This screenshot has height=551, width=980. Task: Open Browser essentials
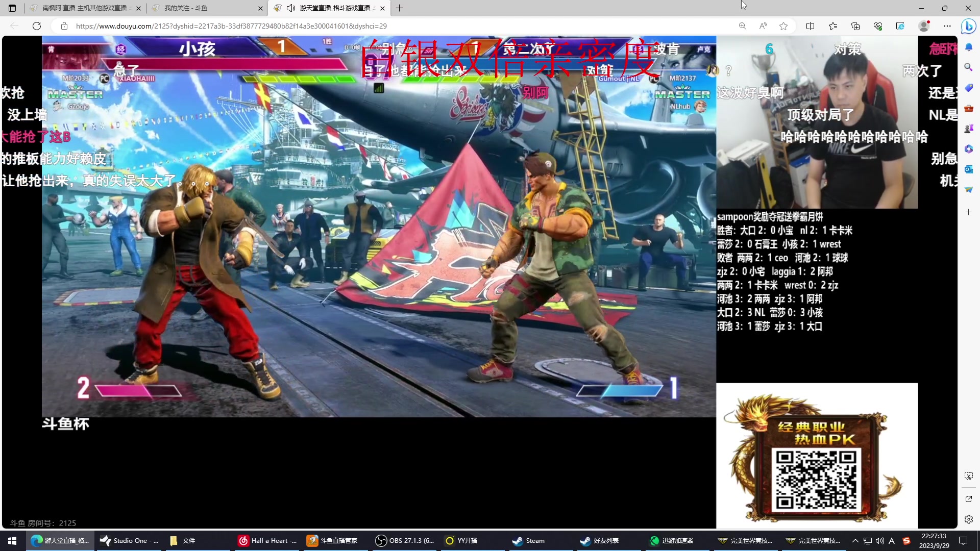coord(878,26)
